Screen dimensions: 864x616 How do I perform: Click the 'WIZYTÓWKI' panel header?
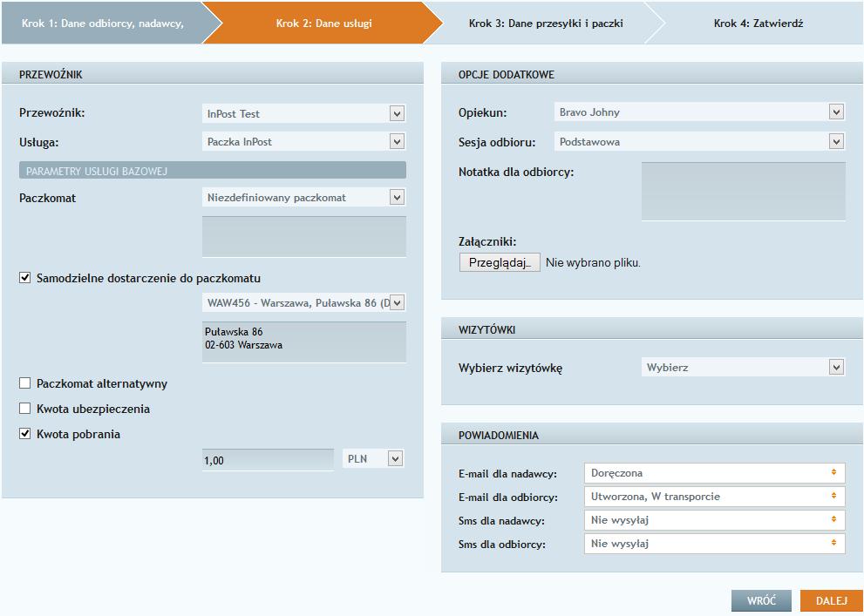(652, 328)
